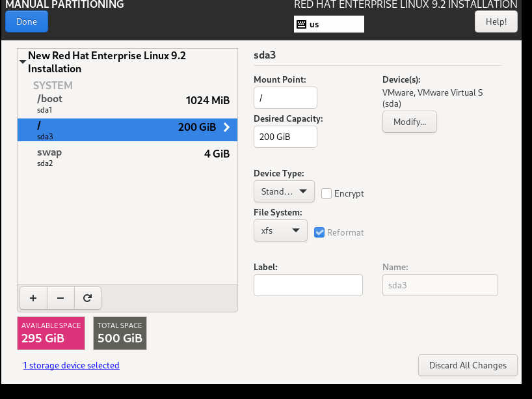Focus the Desired Capacity field

pos(286,137)
